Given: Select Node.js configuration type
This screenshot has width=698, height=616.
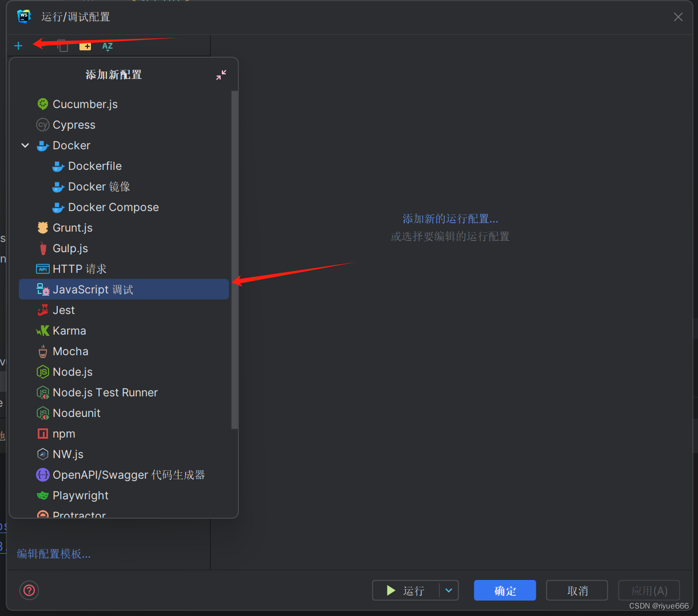Looking at the screenshot, I should [x=123, y=372].
